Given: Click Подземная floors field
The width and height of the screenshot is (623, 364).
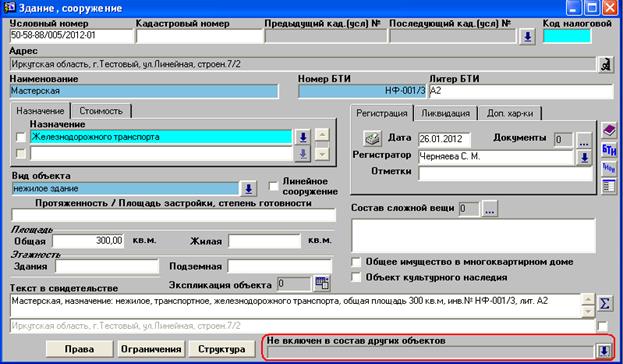Looking at the screenshot, I should click(280, 266).
